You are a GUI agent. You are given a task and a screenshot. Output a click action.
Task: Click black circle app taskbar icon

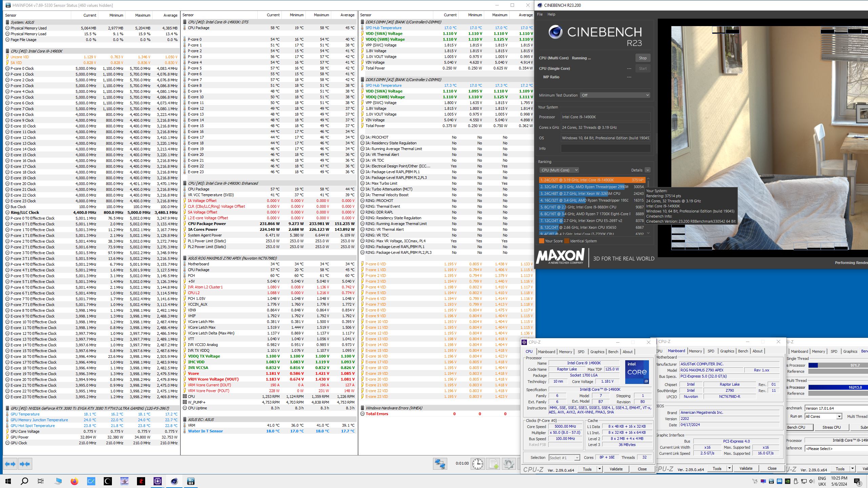pyautogui.click(x=108, y=481)
